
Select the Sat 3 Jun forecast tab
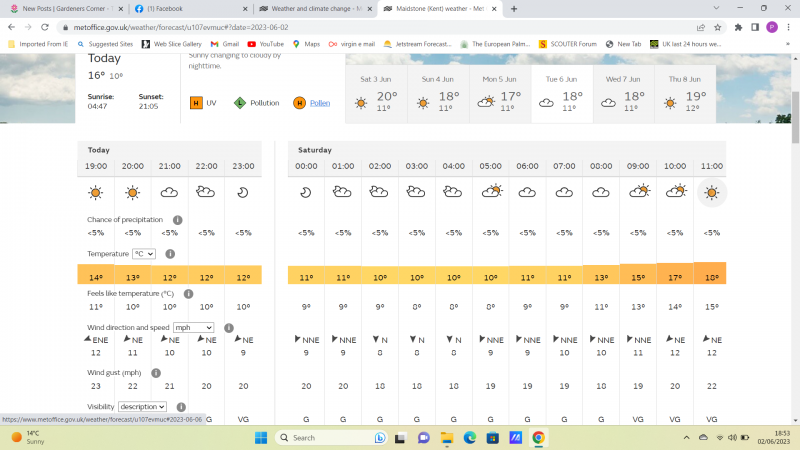pos(376,94)
